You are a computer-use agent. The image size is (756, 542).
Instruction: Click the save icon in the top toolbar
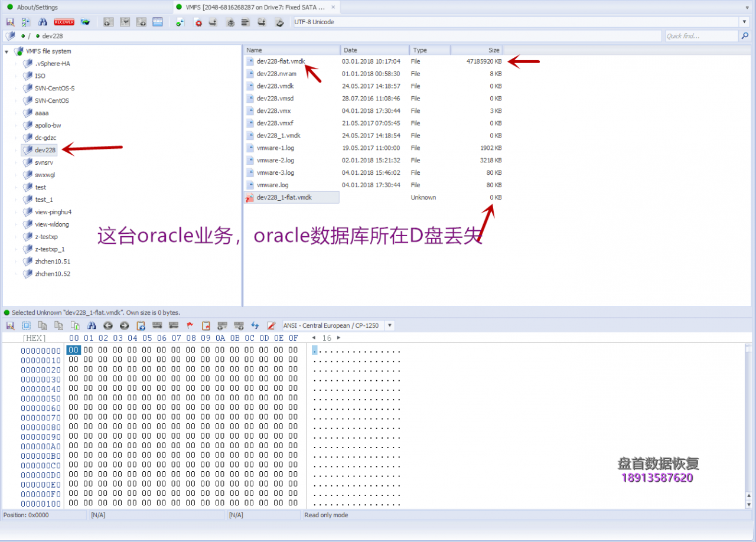pos(10,22)
